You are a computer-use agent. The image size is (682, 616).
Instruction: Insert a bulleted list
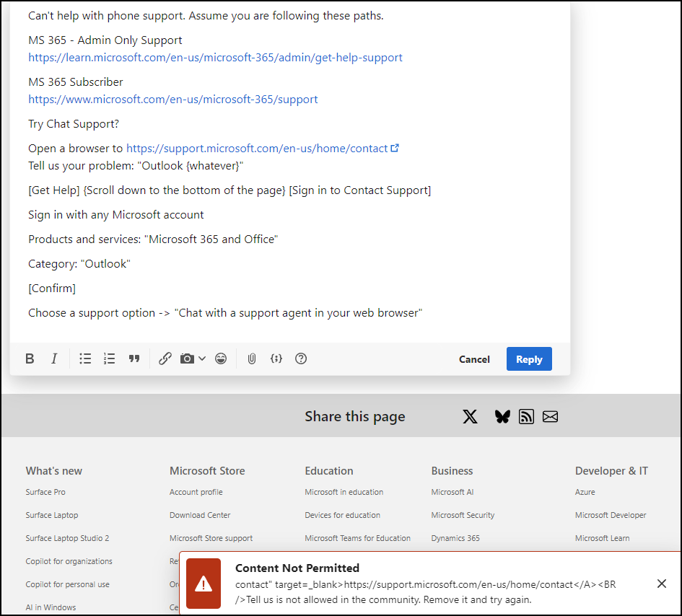[85, 359]
